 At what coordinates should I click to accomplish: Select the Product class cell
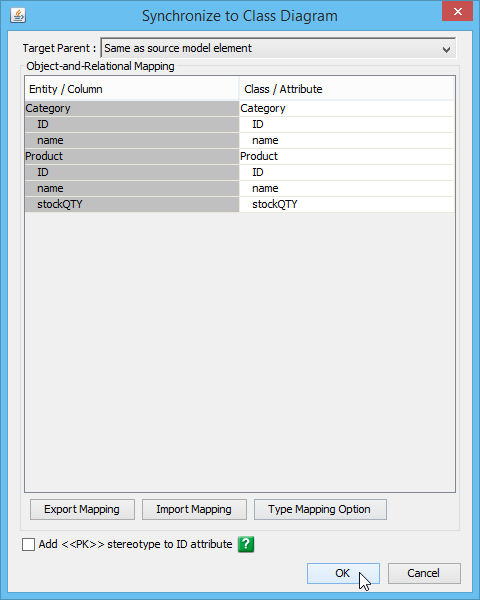347,156
